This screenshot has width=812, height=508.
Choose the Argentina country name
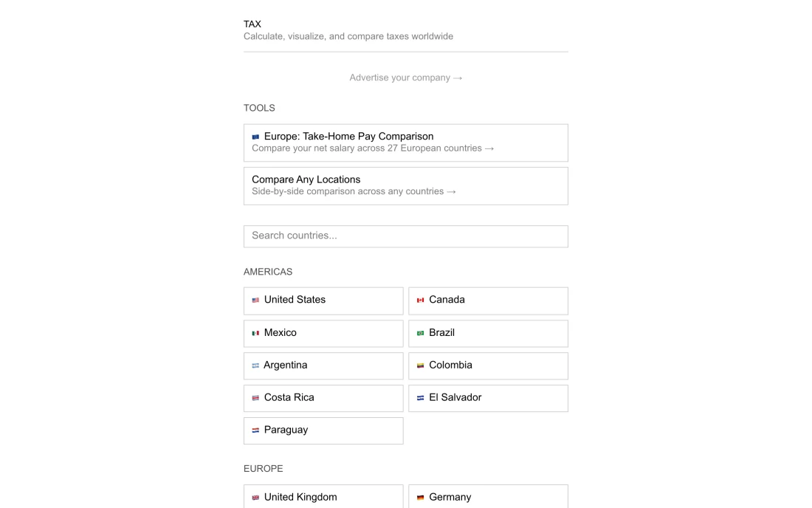(286, 365)
